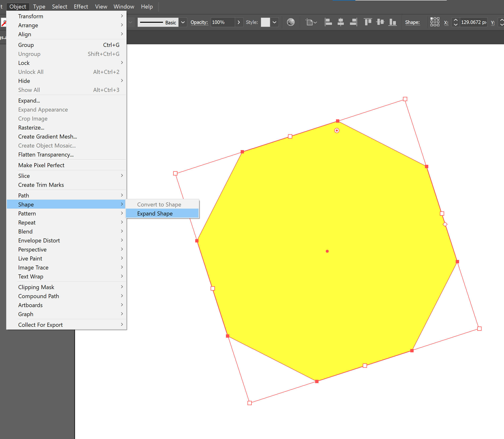Select the Shape submenu item
The height and width of the screenshot is (439, 504).
tap(67, 204)
